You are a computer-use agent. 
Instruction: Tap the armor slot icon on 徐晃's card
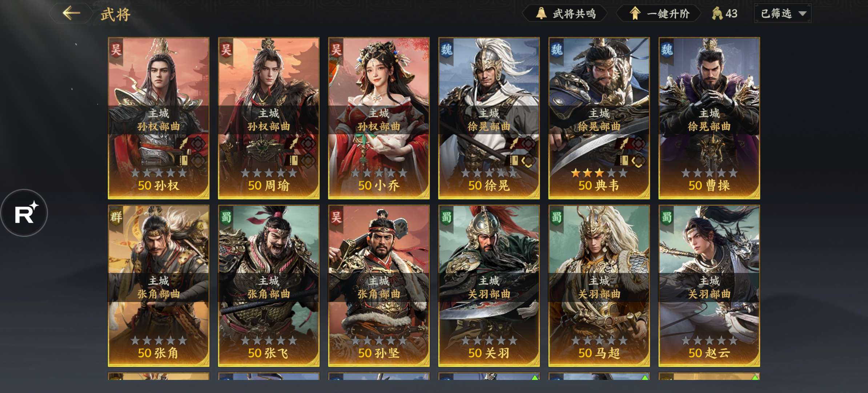pos(514,160)
